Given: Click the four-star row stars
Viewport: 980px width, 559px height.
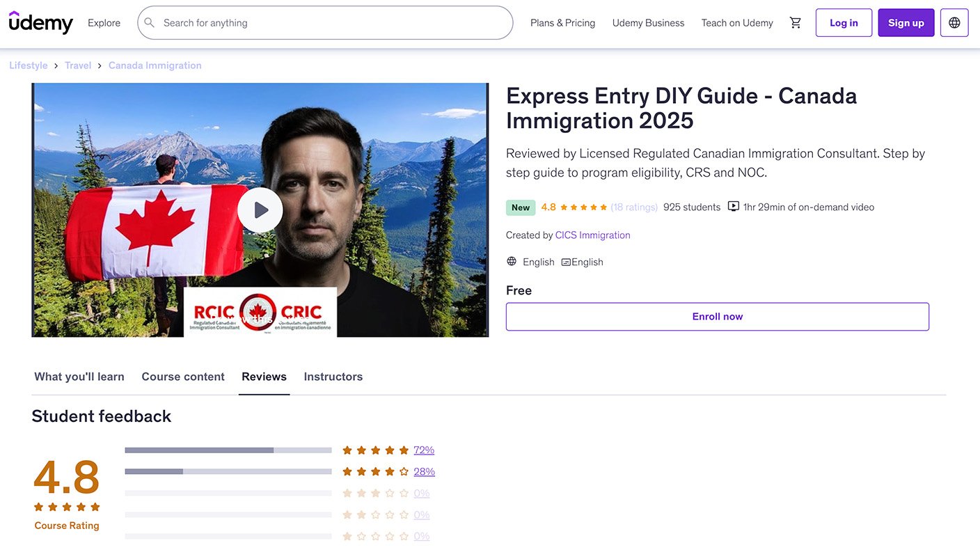Looking at the screenshot, I should 376,472.
